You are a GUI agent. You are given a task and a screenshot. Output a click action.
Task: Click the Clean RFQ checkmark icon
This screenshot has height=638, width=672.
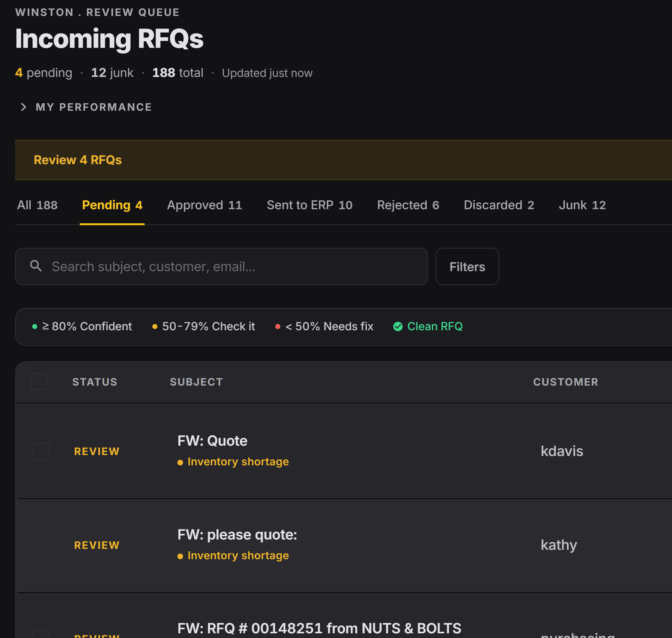pos(398,327)
